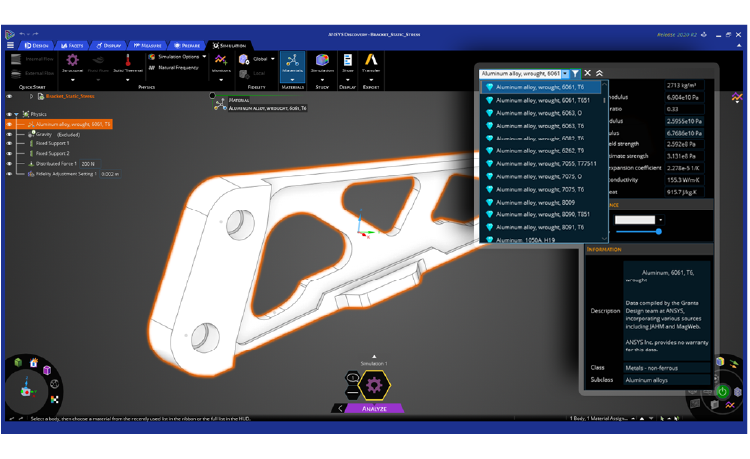Click the Local fidelity icon

[244, 74]
